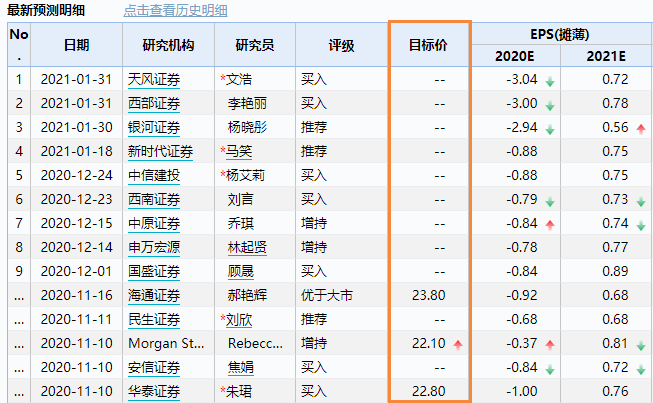Click the 2020E column header
The image size is (653, 403).
tap(515, 56)
